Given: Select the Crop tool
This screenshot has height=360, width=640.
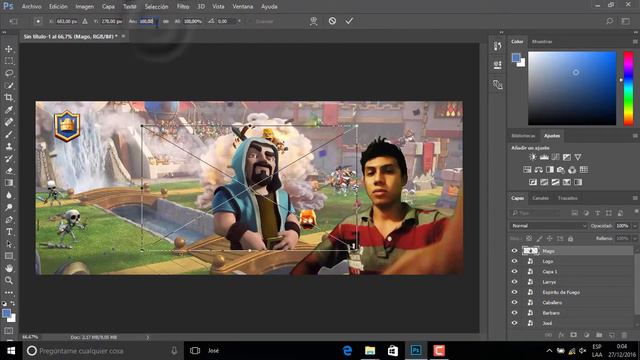Looking at the screenshot, I should [9, 98].
